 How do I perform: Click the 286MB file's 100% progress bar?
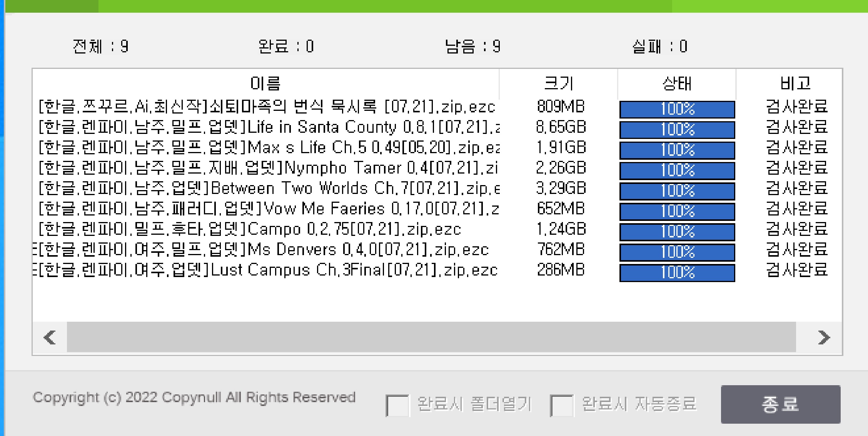677,272
